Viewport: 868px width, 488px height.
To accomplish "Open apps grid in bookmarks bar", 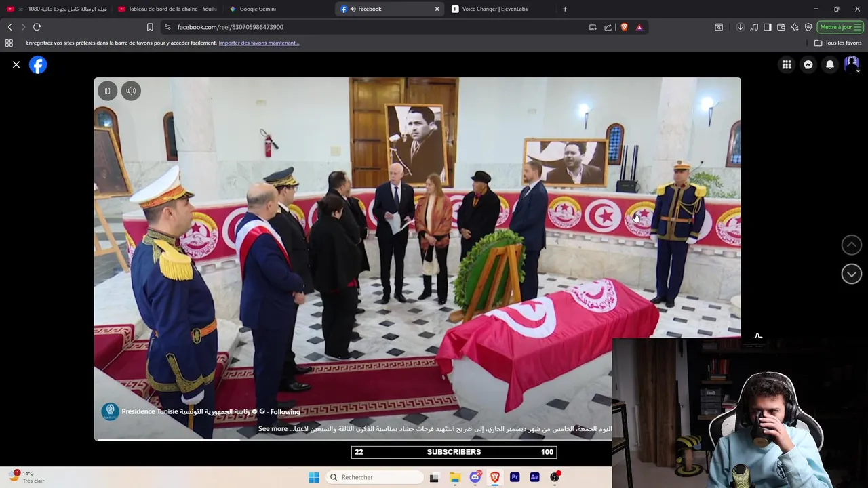I will click(x=9, y=43).
